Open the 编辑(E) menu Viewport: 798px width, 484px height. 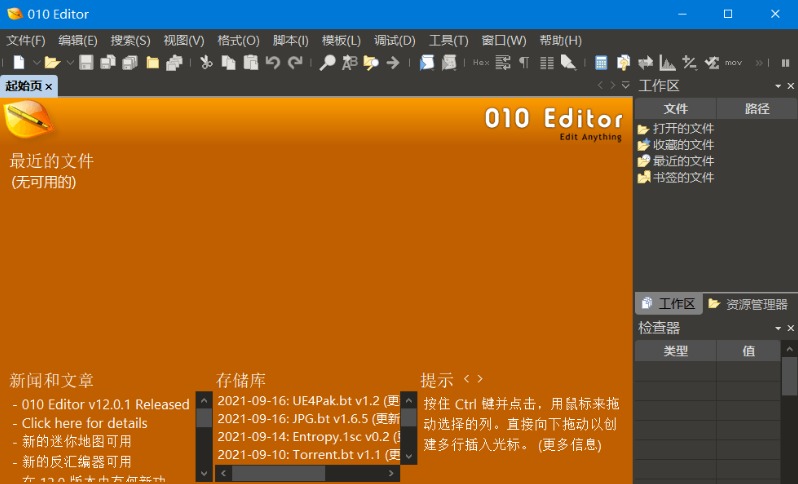[78, 41]
